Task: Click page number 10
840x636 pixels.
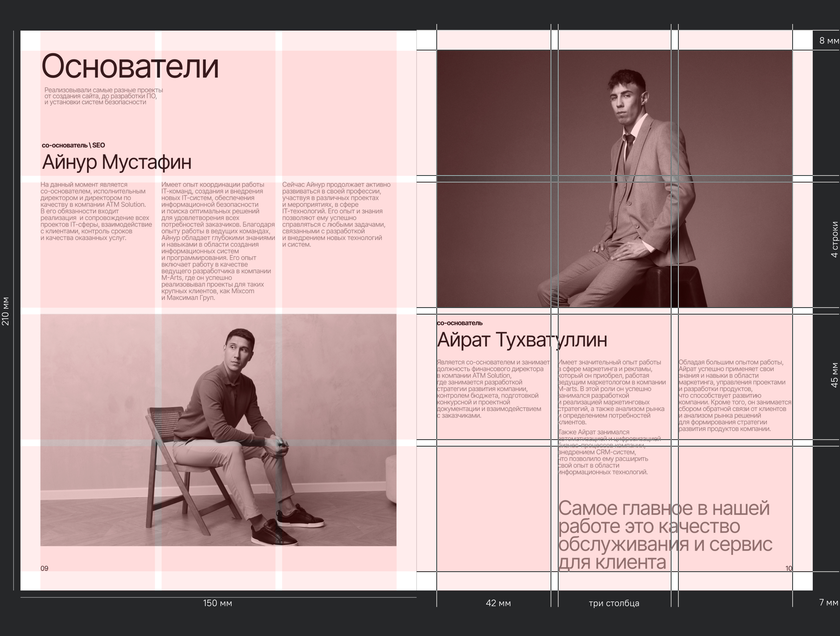Action: [x=788, y=568]
